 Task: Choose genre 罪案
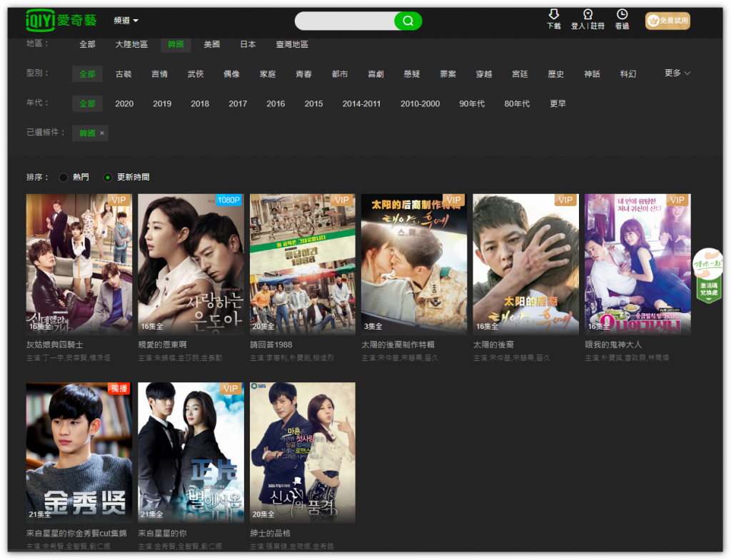[x=448, y=74]
